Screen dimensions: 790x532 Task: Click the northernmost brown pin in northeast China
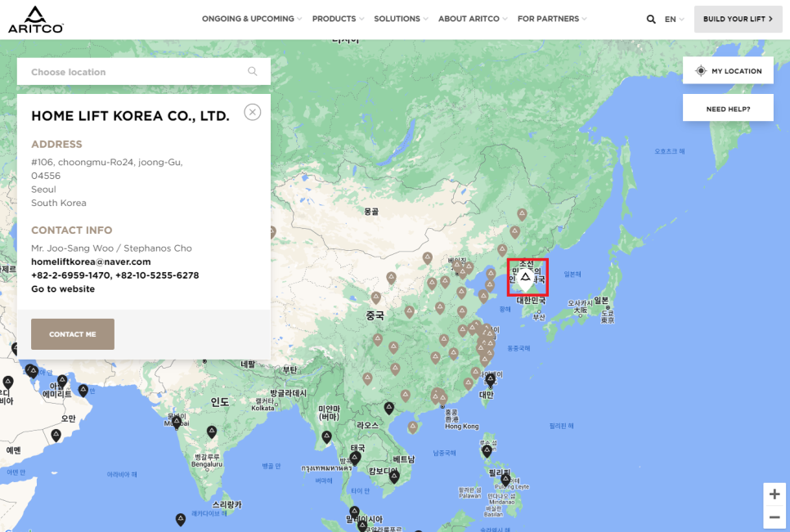(x=522, y=215)
